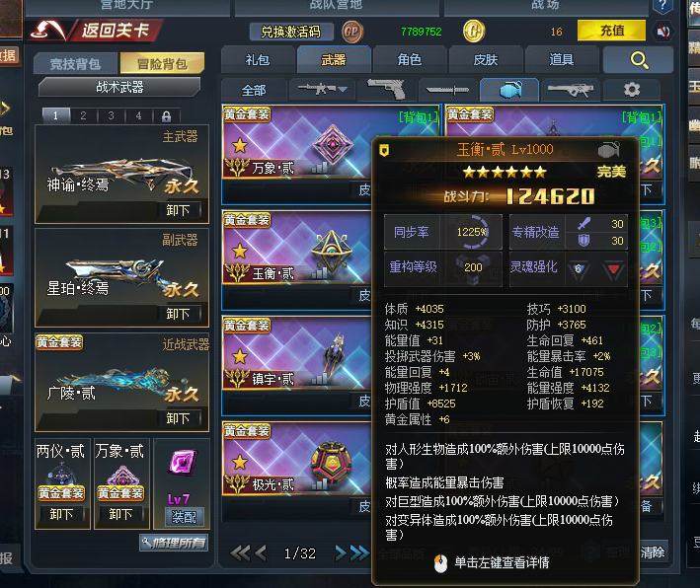
Task: Open the gear settings filter icon
Action: tap(631, 90)
